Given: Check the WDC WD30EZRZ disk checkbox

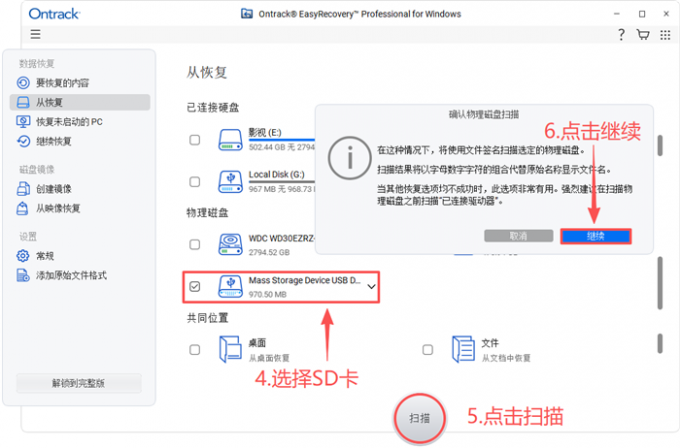Looking at the screenshot, I should pyautogui.click(x=195, y=244).
